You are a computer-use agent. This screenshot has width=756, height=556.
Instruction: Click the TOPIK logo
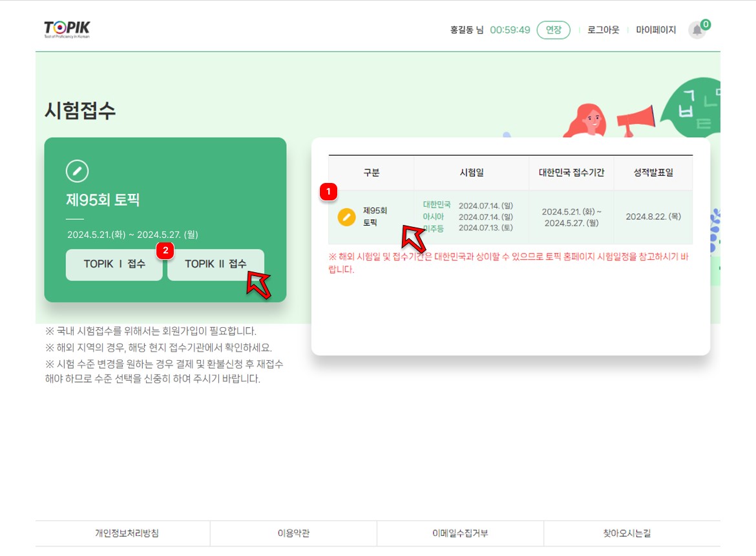[x=67, y=29]
